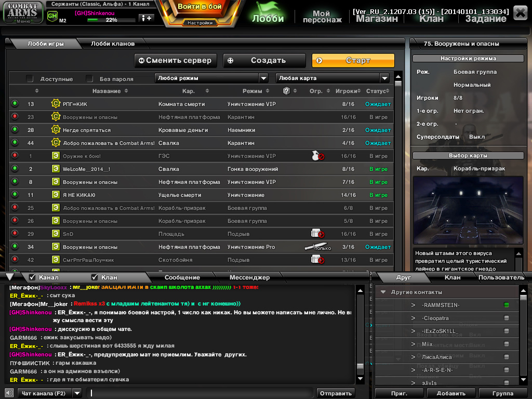The width and height of the screenshot is (532, 399).
Task: Open the Магазин section
Action: tap(377, 19)
